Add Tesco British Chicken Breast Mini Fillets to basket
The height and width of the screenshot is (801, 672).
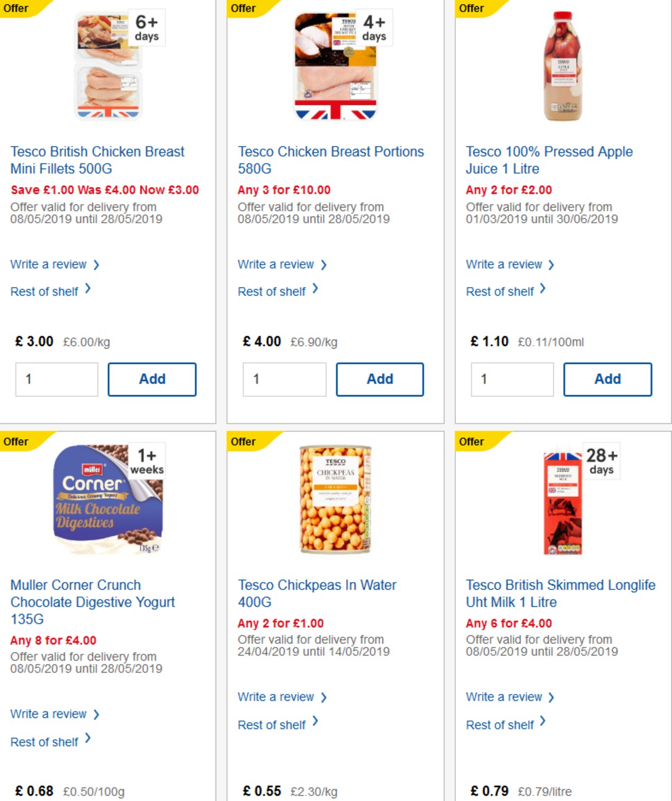point(152,379)
